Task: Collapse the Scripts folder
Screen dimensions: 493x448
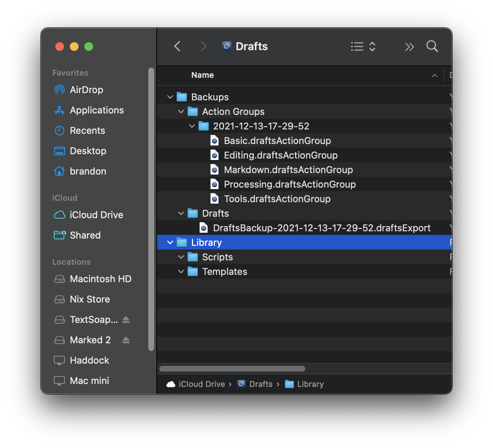Action: click(181, 257)
